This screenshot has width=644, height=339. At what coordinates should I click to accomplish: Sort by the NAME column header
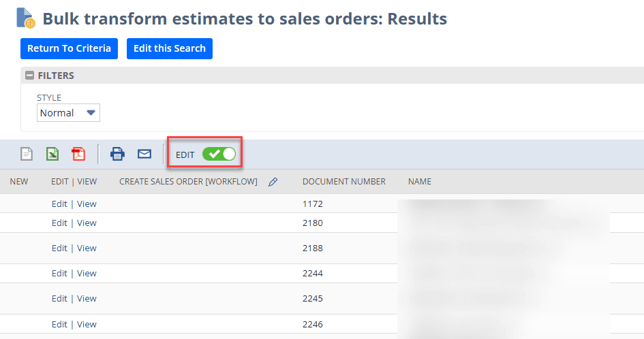click(x=419, y=182)
